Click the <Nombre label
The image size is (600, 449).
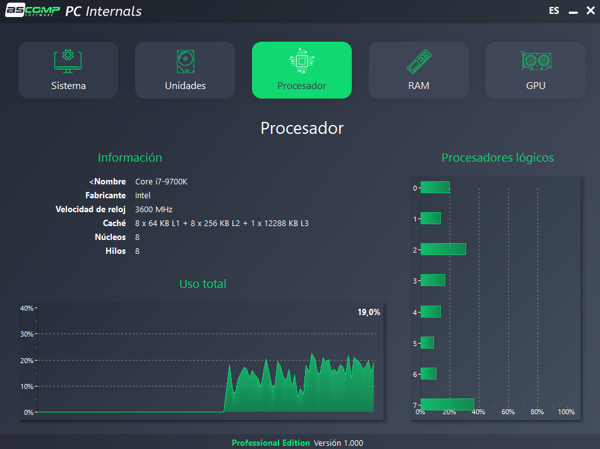pos(108,182)
